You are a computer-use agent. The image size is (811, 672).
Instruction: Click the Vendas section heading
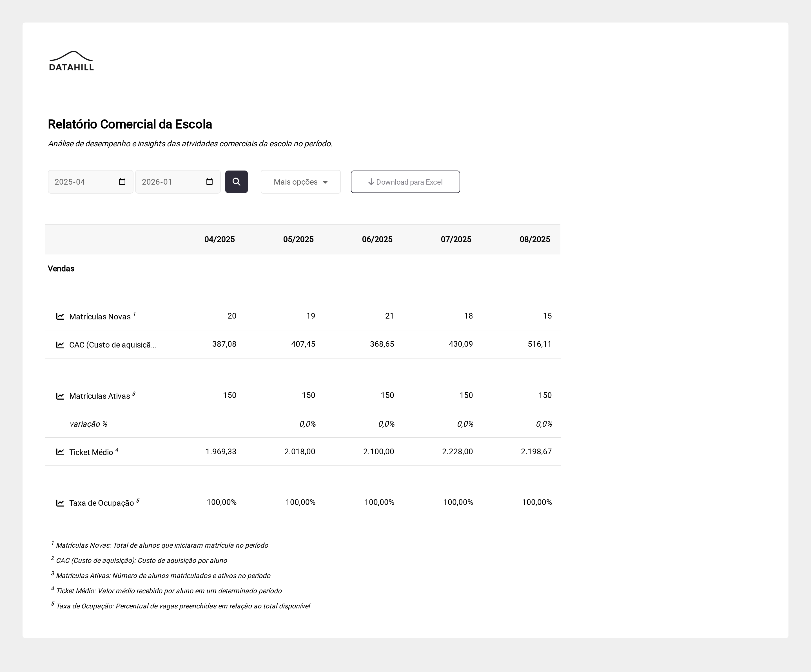[x=61, y=269]
